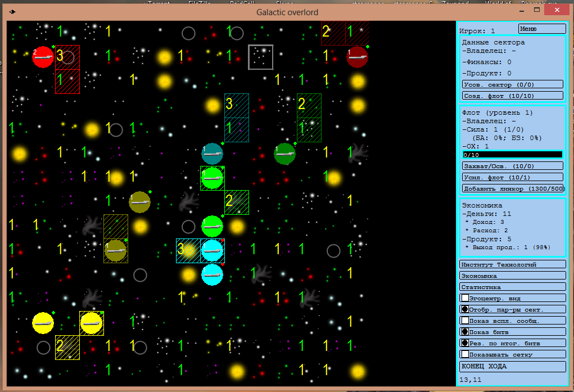This screenshot has width=574, height=392.
Task: Select the dark green fleet circle
Action: [285, 154]
